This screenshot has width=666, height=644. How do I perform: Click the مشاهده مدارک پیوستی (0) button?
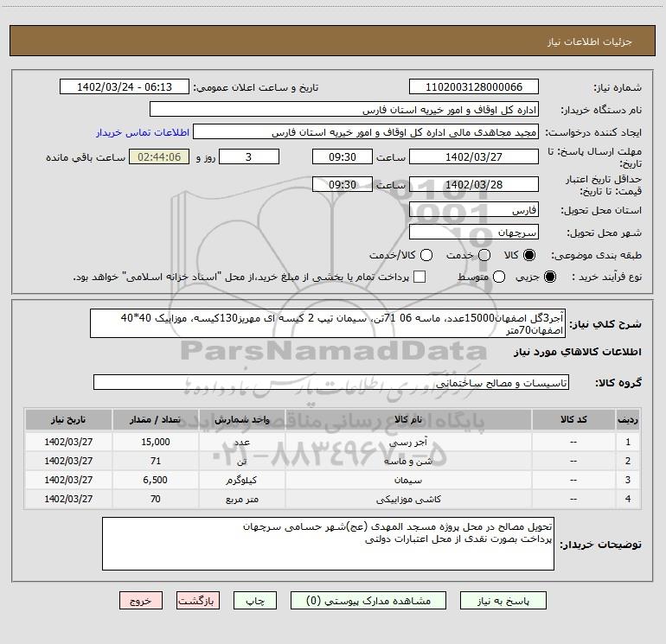[x=368, y=601]
